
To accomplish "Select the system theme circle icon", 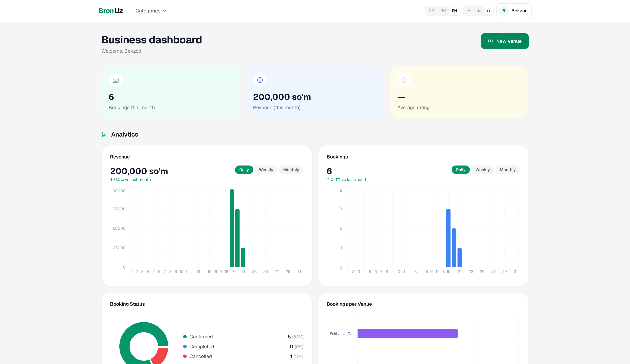I will (x=488, y=11).
